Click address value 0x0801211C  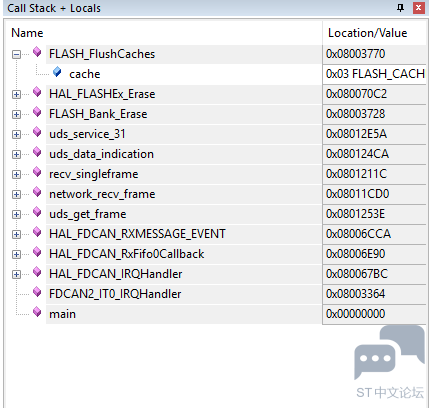tap(356, 174)
